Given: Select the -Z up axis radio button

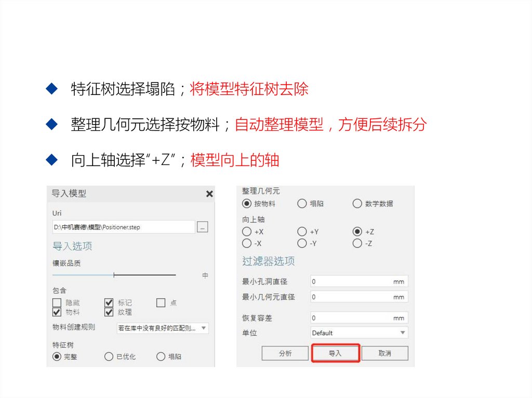Looking at the screenshot, I should [357, 243].
